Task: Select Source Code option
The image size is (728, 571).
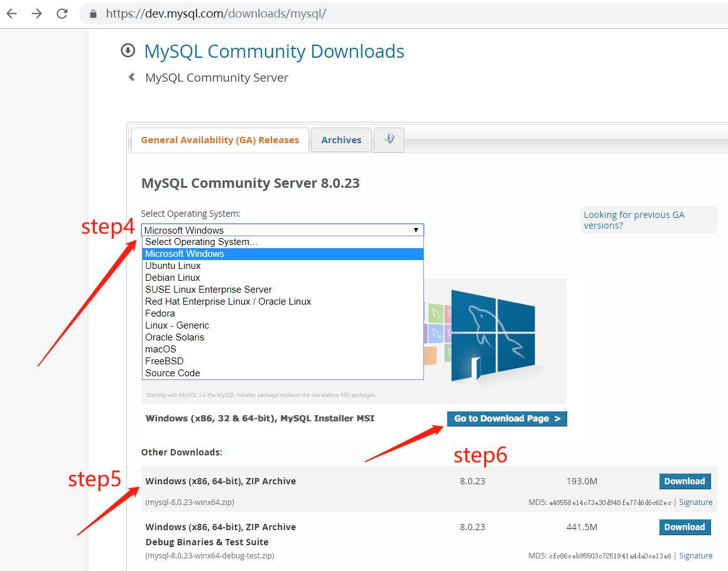Action: click(x=283, y=373)
